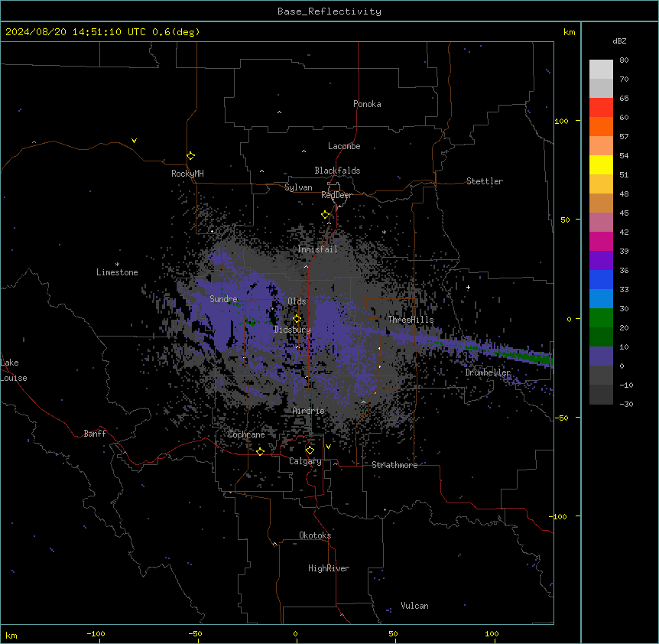
Task: Click the Airdrie label
Action: pyautogui.click(x=309, y=411)
